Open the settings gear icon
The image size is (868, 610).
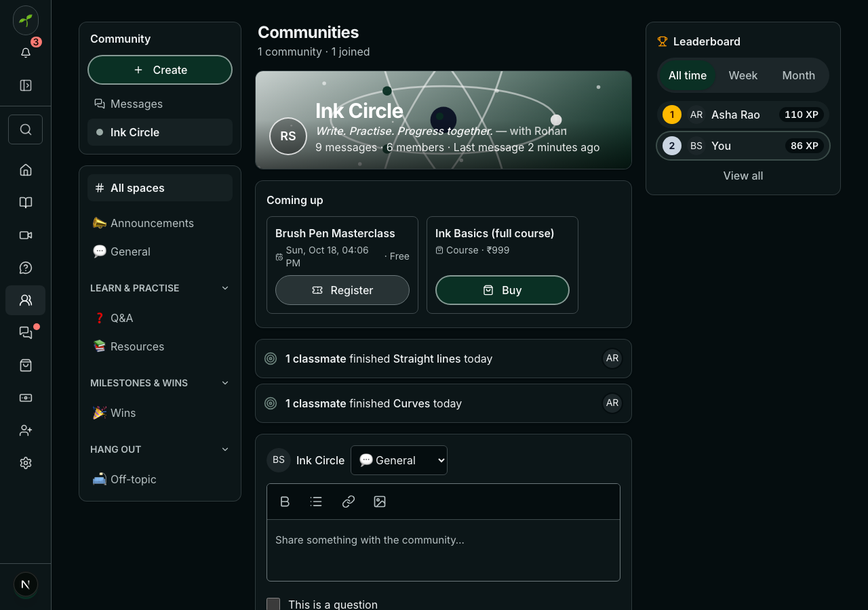(x=26, y=463)
